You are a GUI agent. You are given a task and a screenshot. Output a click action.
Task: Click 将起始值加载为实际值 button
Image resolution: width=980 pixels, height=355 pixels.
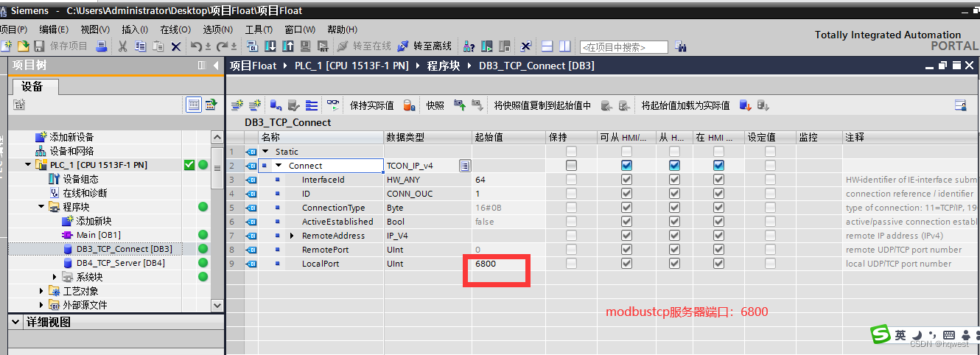click(x=685, y=105)
